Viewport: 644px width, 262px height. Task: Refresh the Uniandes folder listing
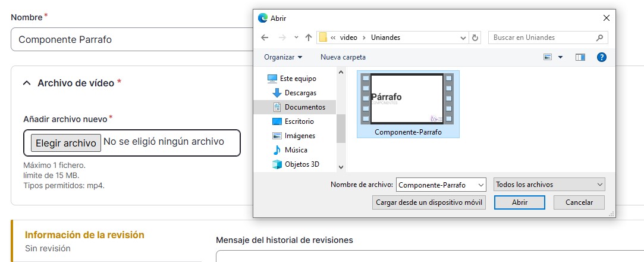click(x=475, y=38)
